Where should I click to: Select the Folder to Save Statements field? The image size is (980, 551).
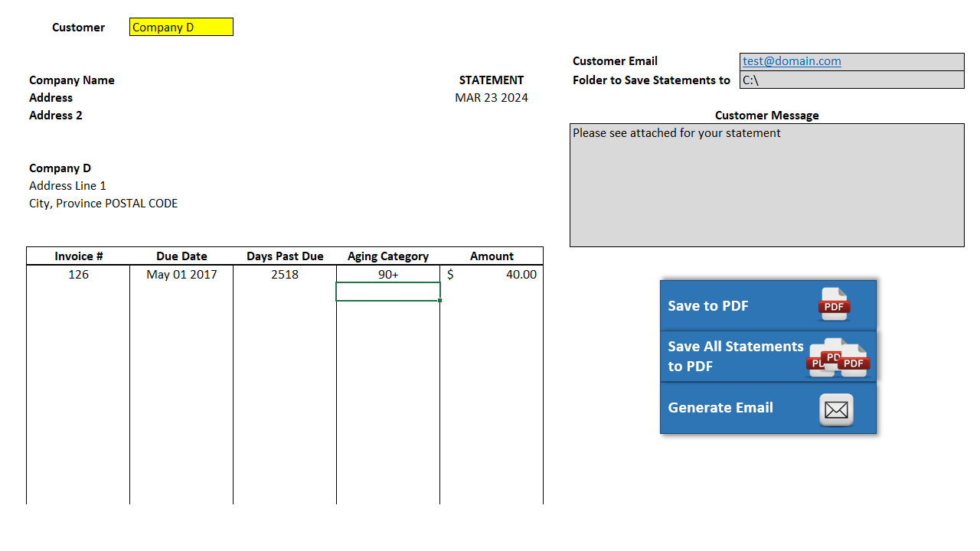click(x=851, y=80)
